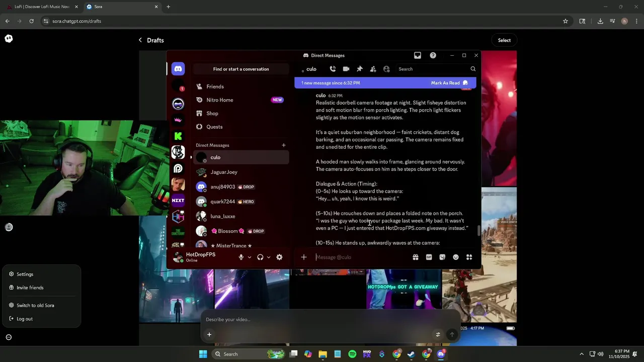
Task: Bookmark this page star icon
Action: tap(566, 21)
